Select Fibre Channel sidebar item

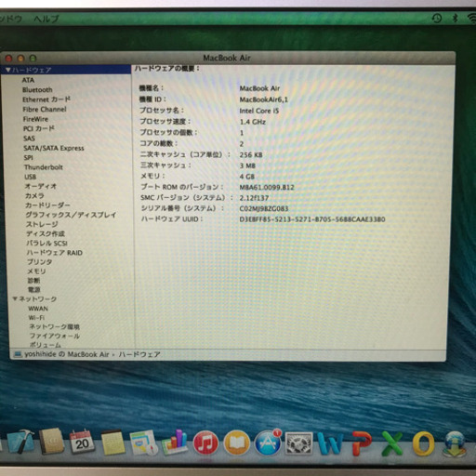(x=45, y=109)
